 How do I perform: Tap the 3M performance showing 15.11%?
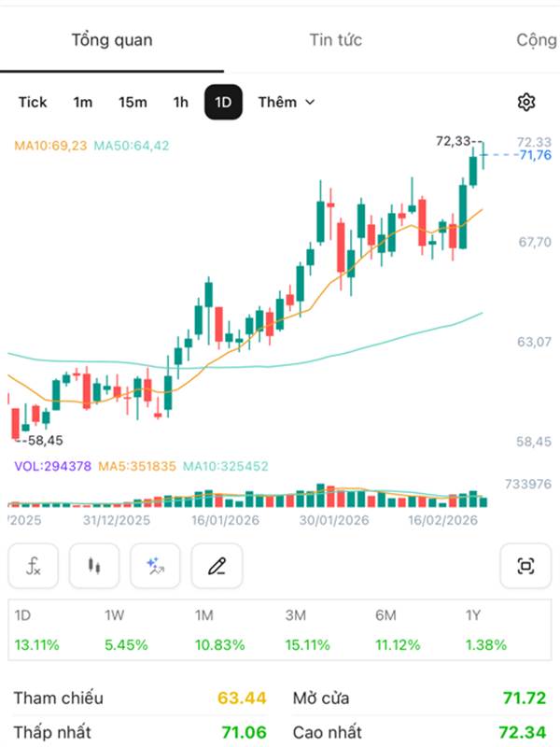(304, 630)
